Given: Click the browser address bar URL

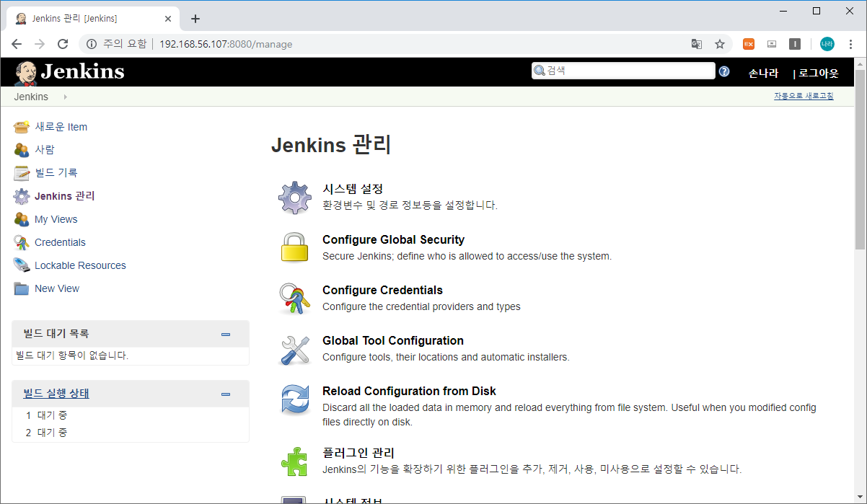Looking at the screenshot, I should pos(226,44).
